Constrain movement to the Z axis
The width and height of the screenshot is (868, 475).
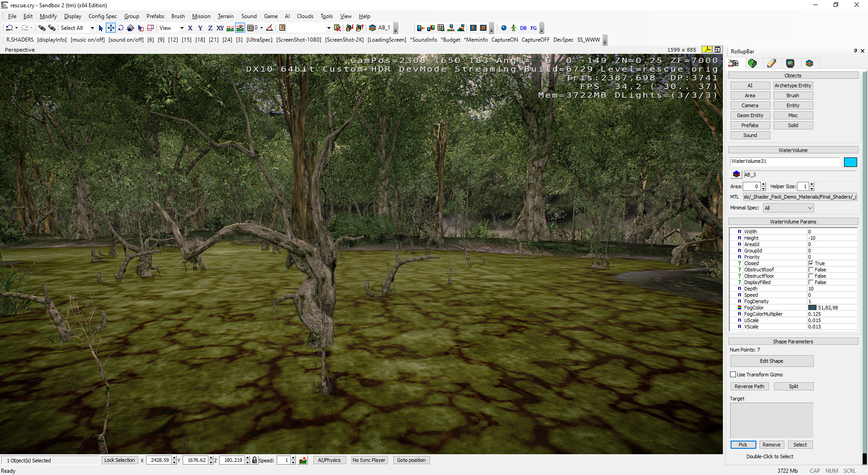coord(210,28)
